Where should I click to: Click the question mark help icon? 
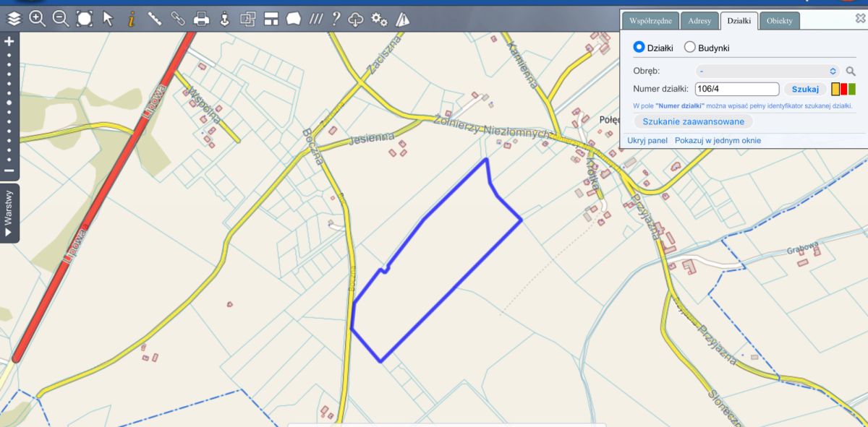point(336,19)
